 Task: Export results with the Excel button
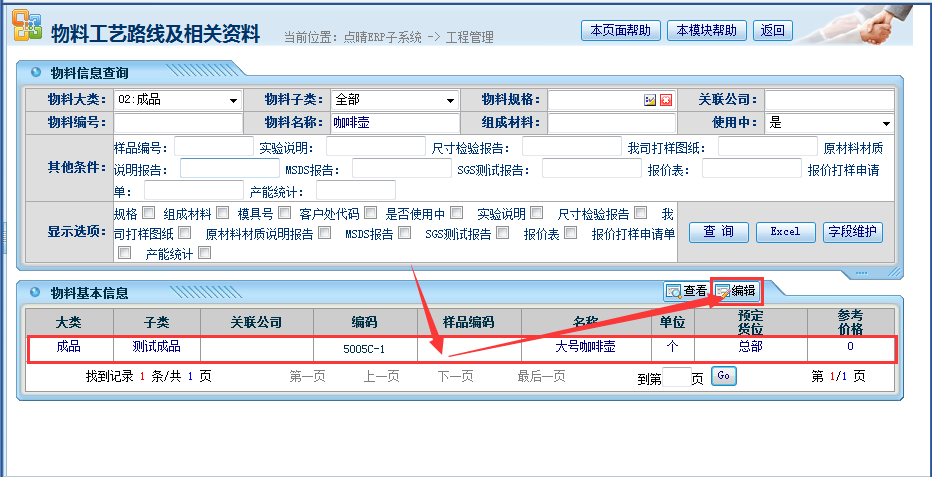tap(785, 232)
